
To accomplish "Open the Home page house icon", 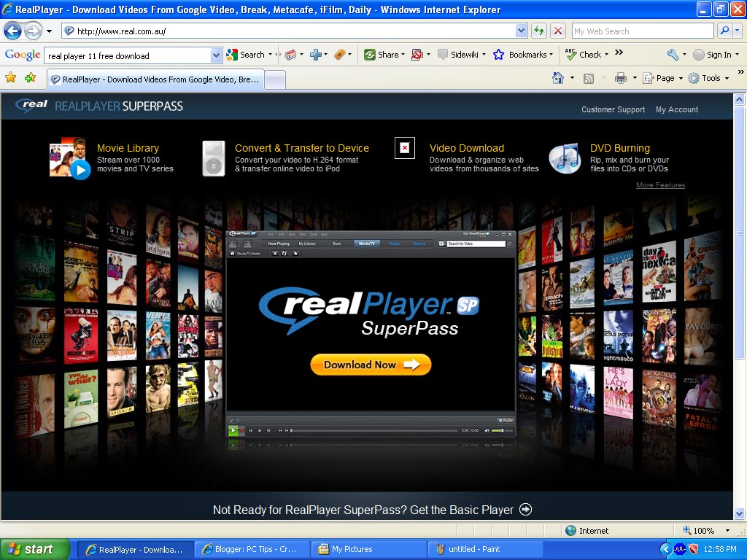I will (558, 77).
